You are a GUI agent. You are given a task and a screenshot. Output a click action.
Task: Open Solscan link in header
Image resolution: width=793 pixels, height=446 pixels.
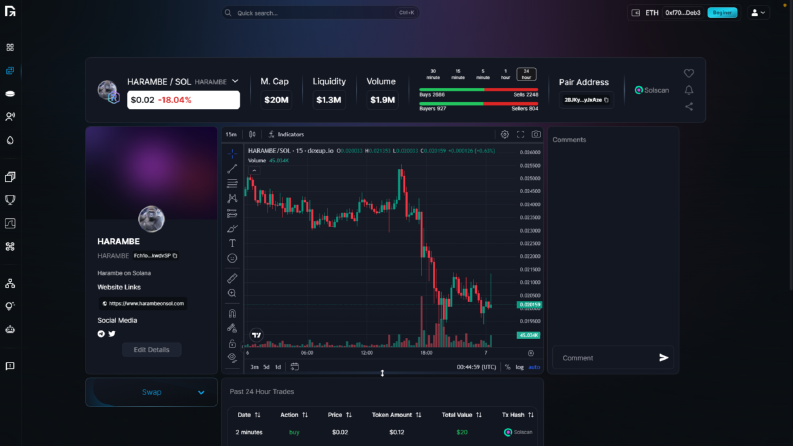click(652, 90)
